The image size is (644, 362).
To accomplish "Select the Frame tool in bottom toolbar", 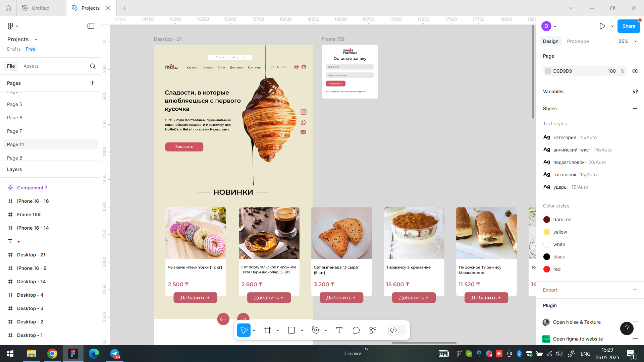I will (x=268, y=330).
